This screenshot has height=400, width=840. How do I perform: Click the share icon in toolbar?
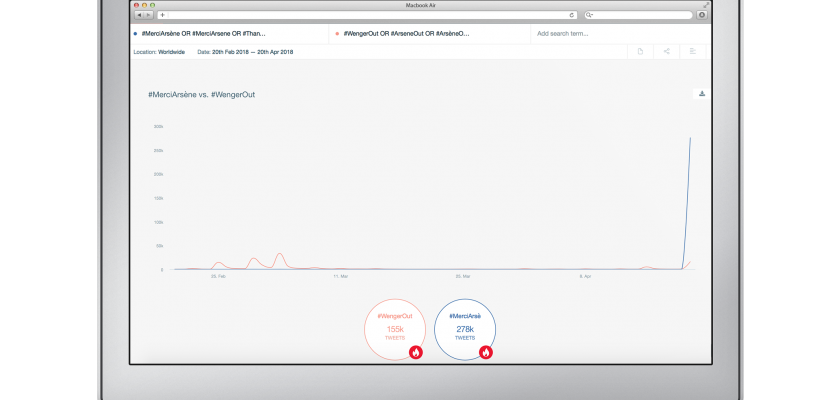(x=666, y=52)
